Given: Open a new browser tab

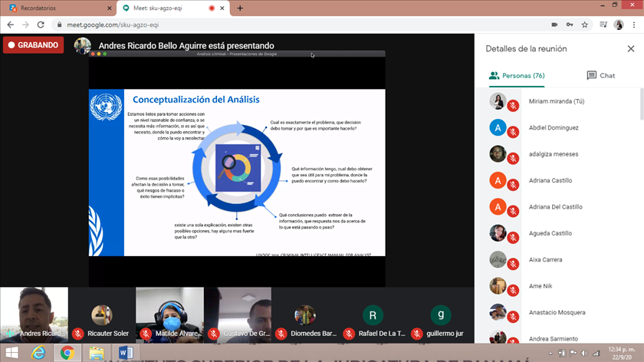Looking at the screenshot, I should [240, 8].
